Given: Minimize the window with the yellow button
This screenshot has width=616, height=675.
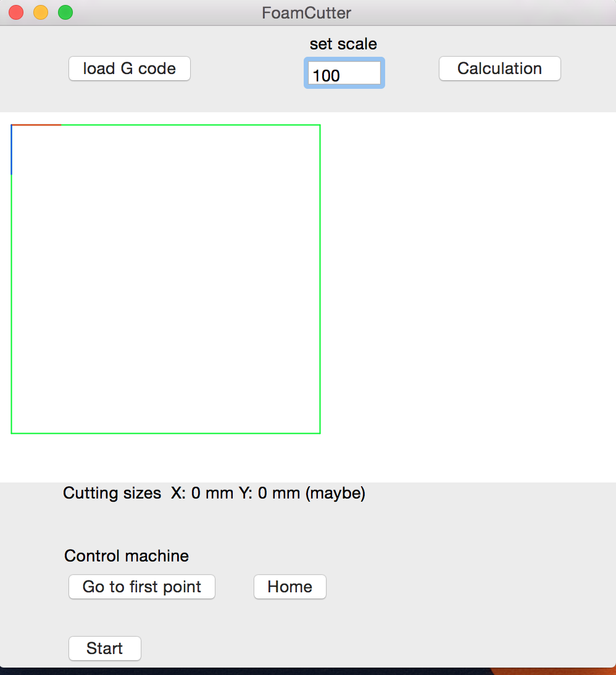Looking at the screenshot, I should 41,12.
